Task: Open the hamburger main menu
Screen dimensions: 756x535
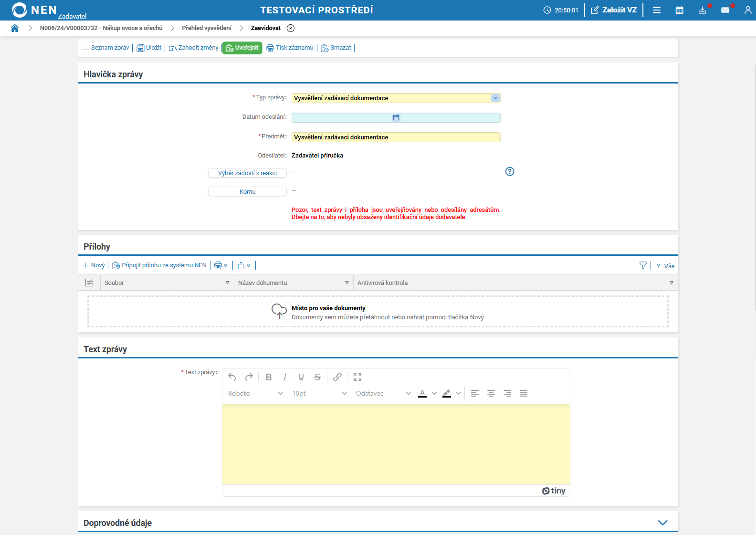Action: (656, 10)
